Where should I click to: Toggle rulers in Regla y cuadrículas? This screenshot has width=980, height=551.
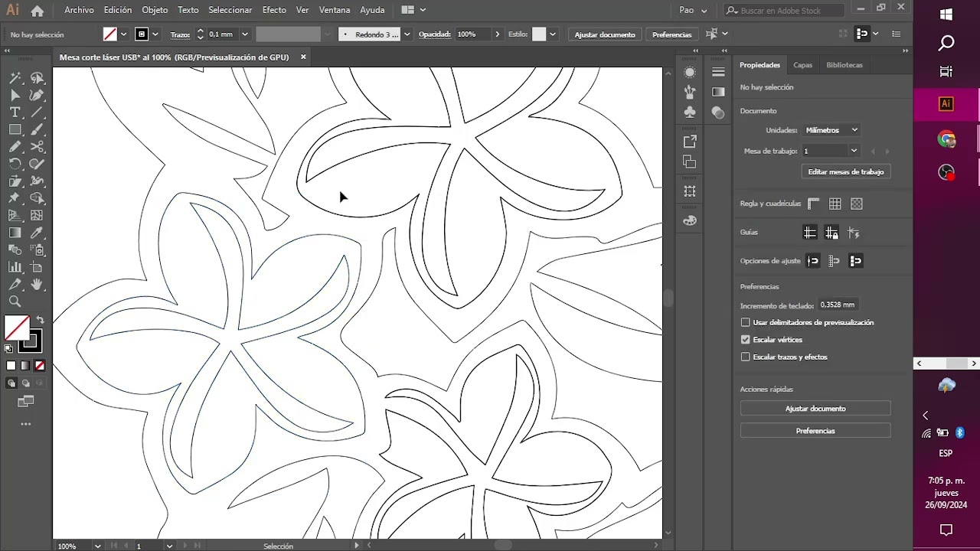tap(813, 204)
